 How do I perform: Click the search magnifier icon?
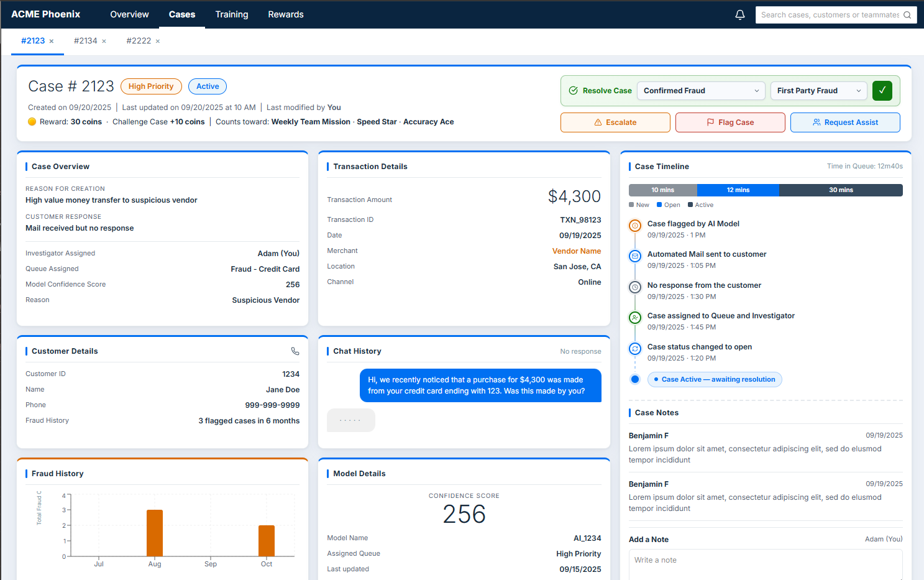click(907, 15)
